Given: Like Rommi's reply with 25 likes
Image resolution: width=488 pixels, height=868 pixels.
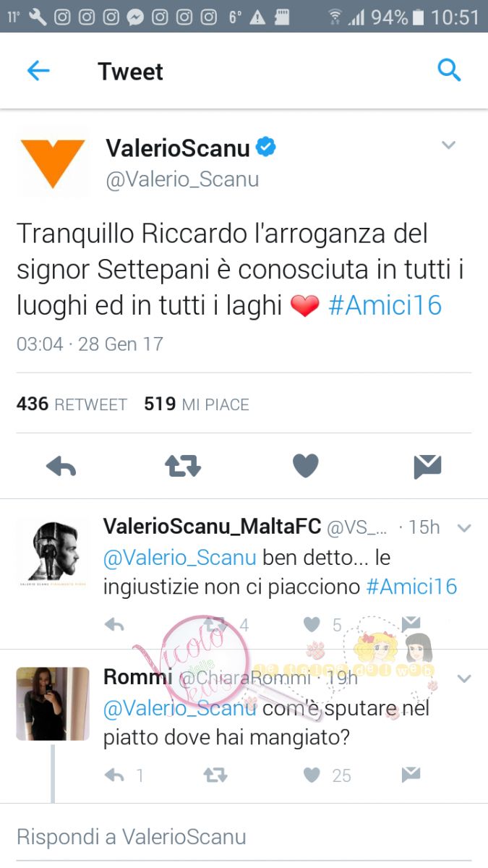Looking at the screenshot, I should [x=312, y=775].
